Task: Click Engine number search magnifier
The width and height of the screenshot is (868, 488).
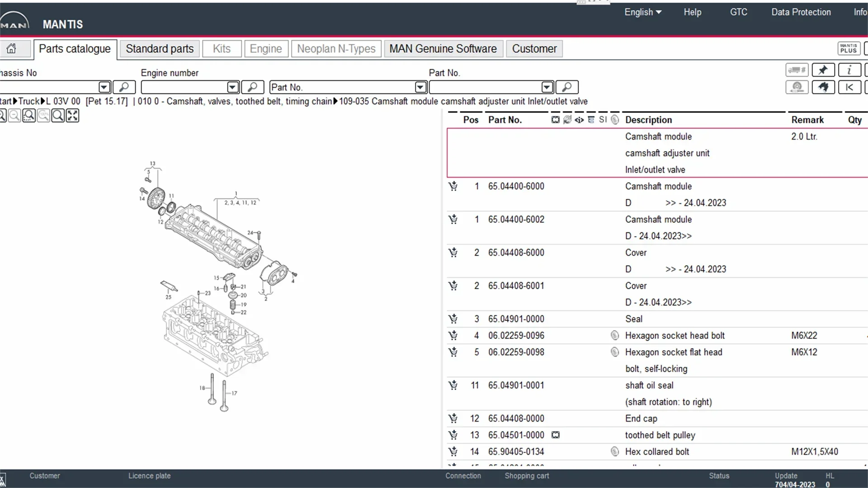Action: (x=252, y=87)
